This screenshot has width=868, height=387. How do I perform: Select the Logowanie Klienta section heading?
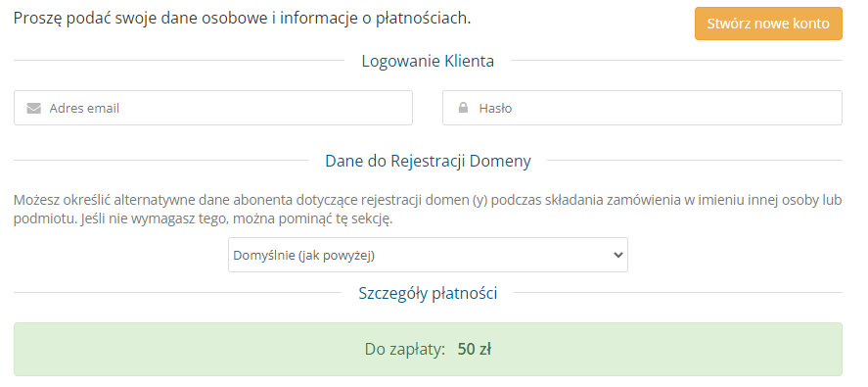(428, 61)
